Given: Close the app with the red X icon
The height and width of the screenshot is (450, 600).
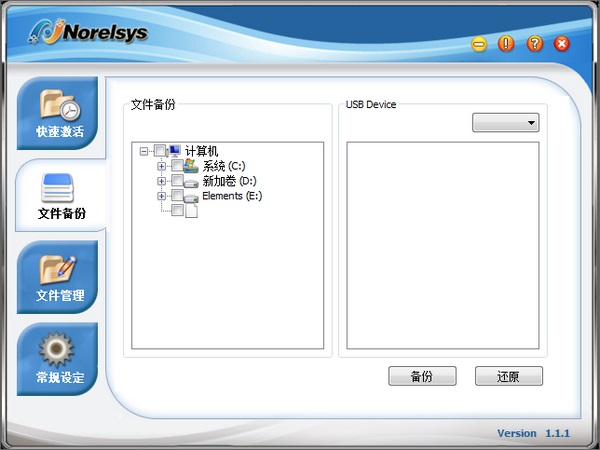Looking at the screenshot, I should pyautogui.click(x=561, y=44).
